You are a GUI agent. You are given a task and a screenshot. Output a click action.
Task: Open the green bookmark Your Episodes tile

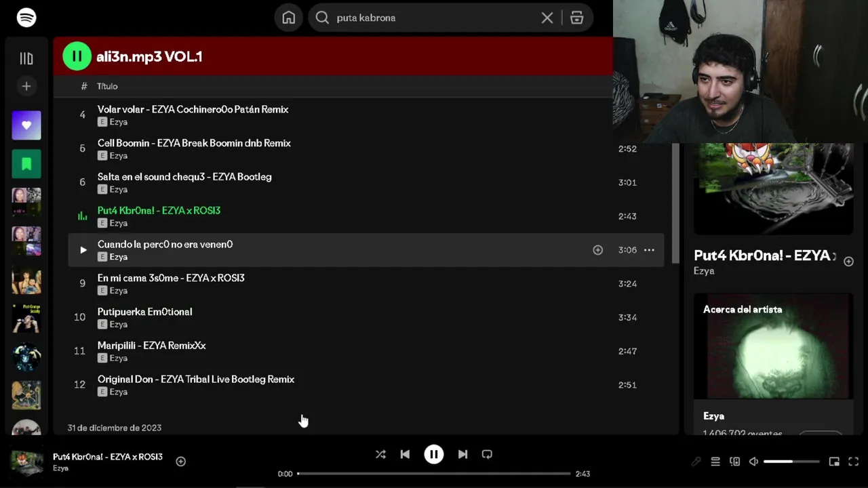(26, 164)
